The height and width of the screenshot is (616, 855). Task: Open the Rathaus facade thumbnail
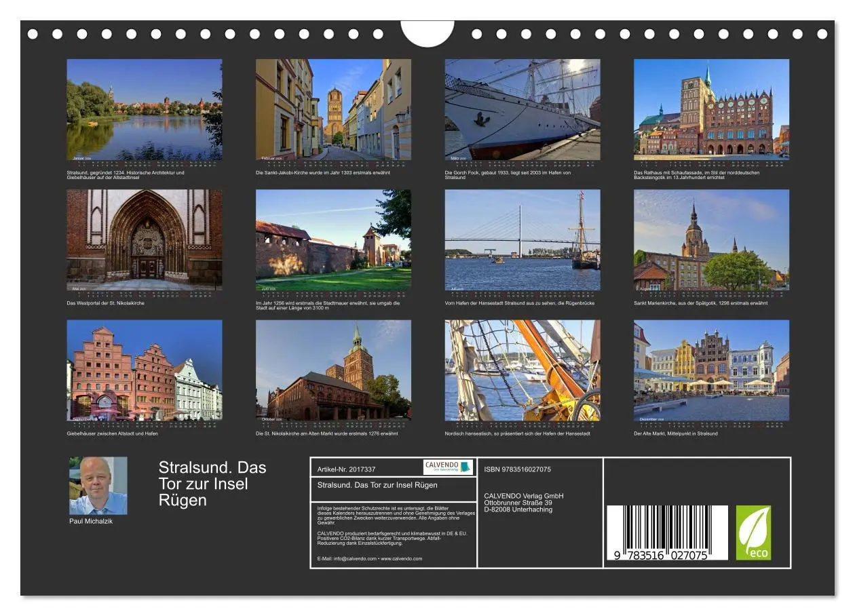[712, 110]
